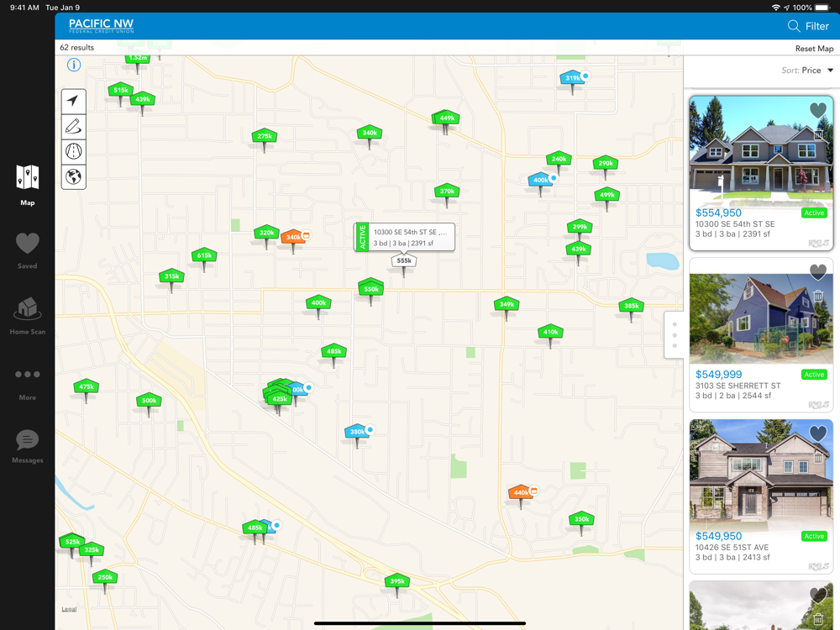This screenshot has height=630, width=840.
Task: Open the Sort by Price dropdown
Action: [x=807, y=71]
